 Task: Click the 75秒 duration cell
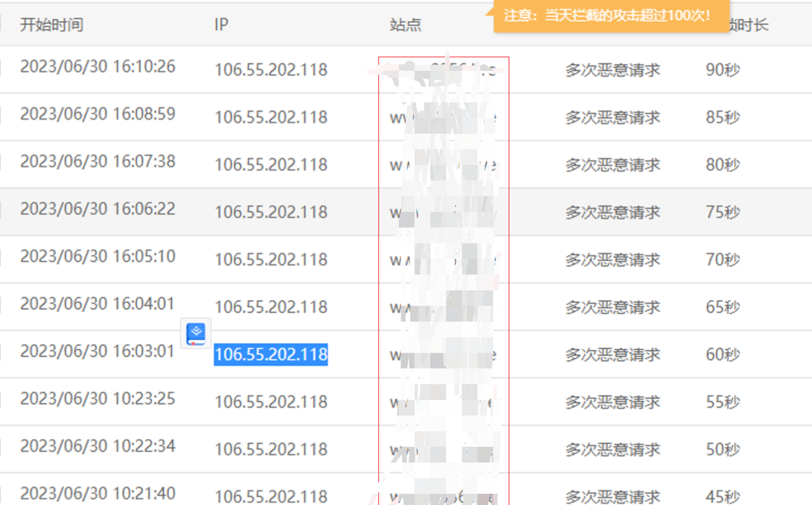(x=722, y=212)
